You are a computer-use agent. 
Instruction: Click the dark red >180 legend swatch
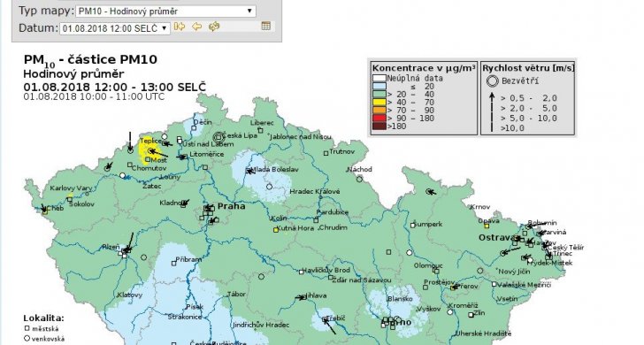pos(379,126)
